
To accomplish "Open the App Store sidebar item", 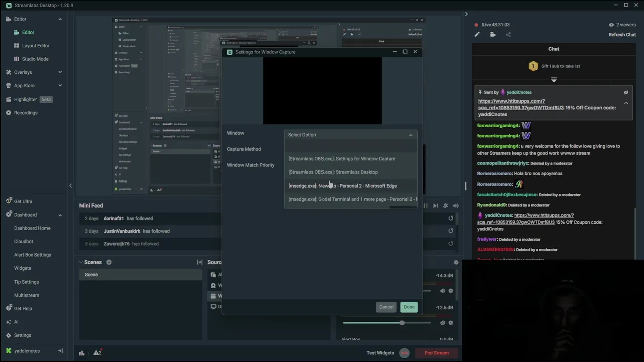I will 24,86.
